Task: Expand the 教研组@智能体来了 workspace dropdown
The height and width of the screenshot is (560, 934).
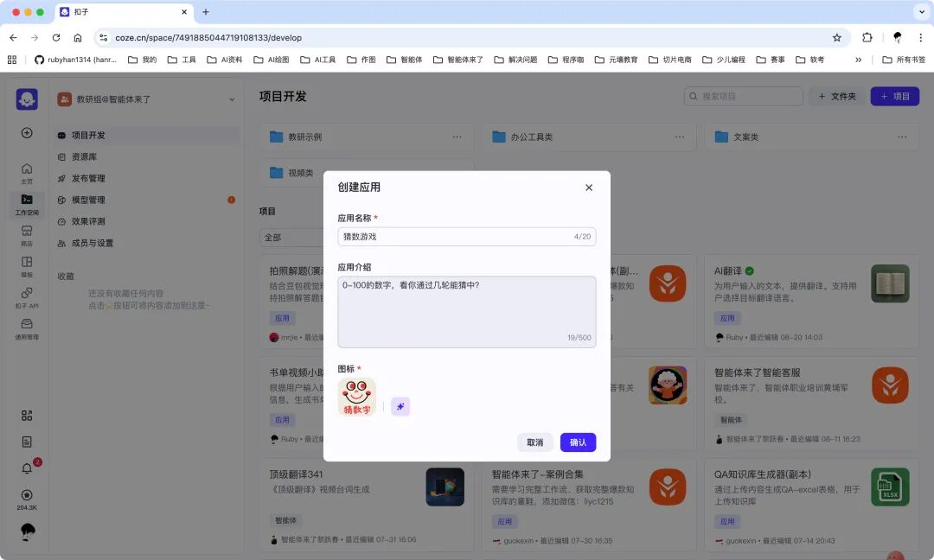Action: (x=232, y=99)
